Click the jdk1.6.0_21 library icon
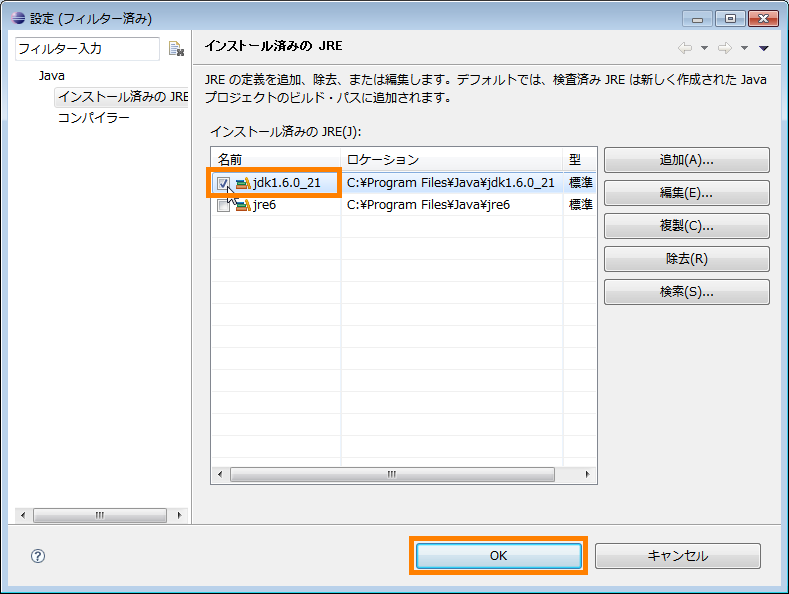 coord(243,184)
